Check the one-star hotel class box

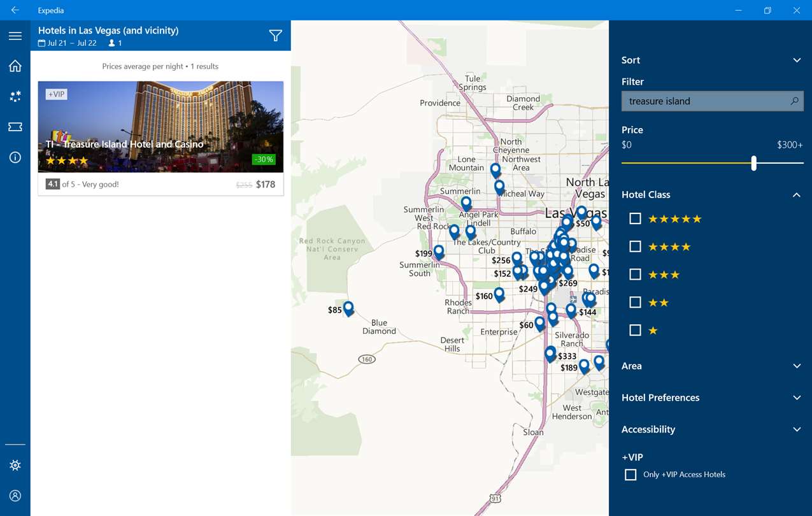[635, 330]
